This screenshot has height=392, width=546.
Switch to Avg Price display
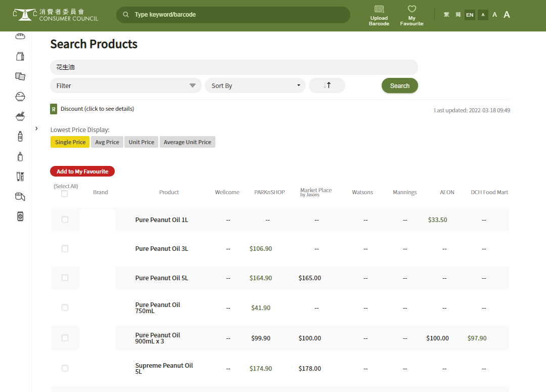[107, 142]
